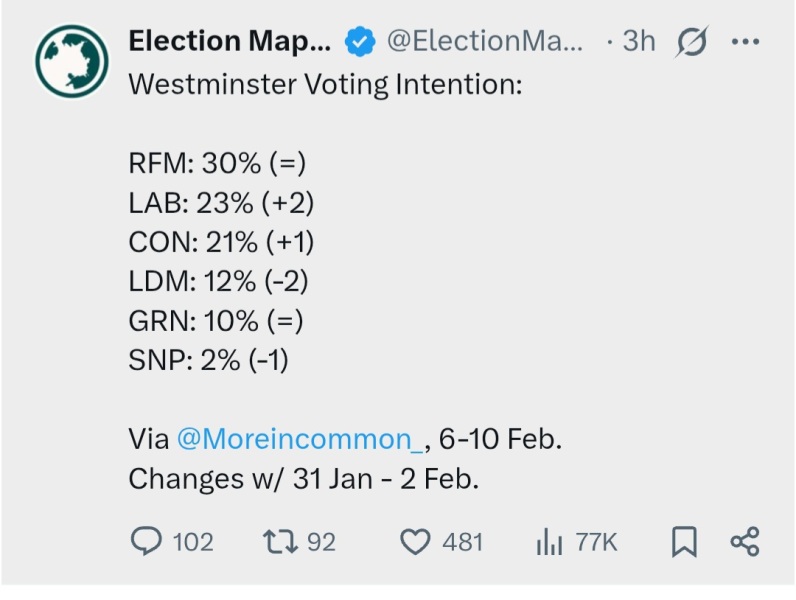Viewport: 796px width, 600px height.
Task: Open the three-dot more options menu
Action: pyautogui.click(x=745, y=41)
